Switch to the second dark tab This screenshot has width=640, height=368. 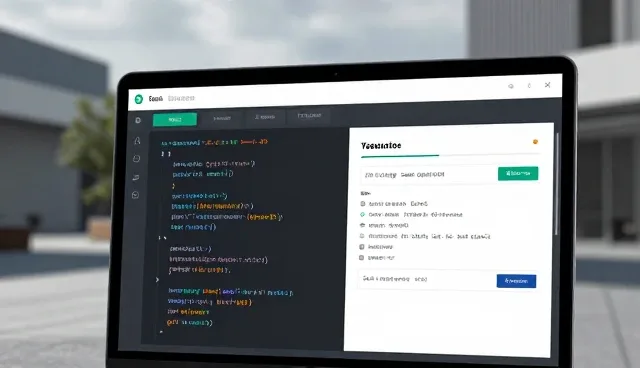[x=222, y=118]
